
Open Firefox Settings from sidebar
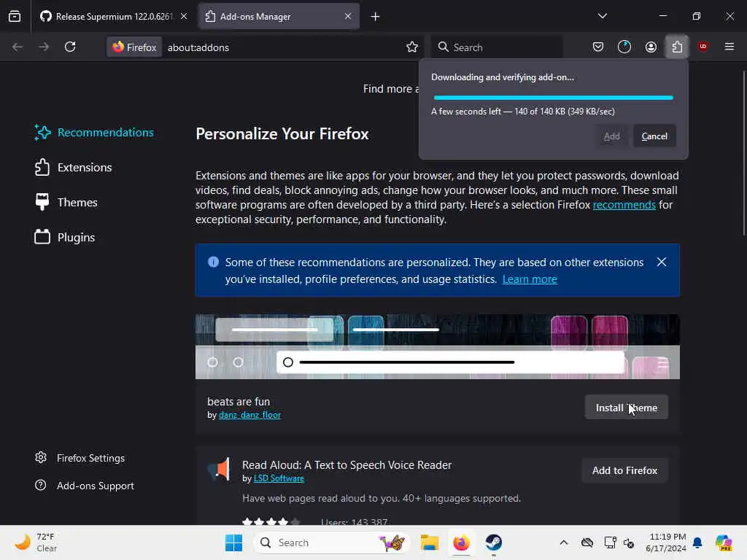pyautogui.click(x=80, y=458)
